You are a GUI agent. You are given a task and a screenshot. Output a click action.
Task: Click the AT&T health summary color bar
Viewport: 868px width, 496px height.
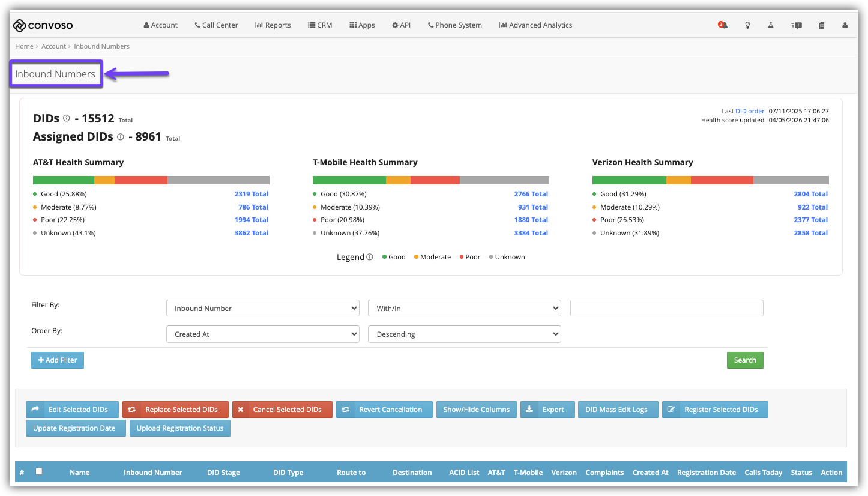click(151, 180)
